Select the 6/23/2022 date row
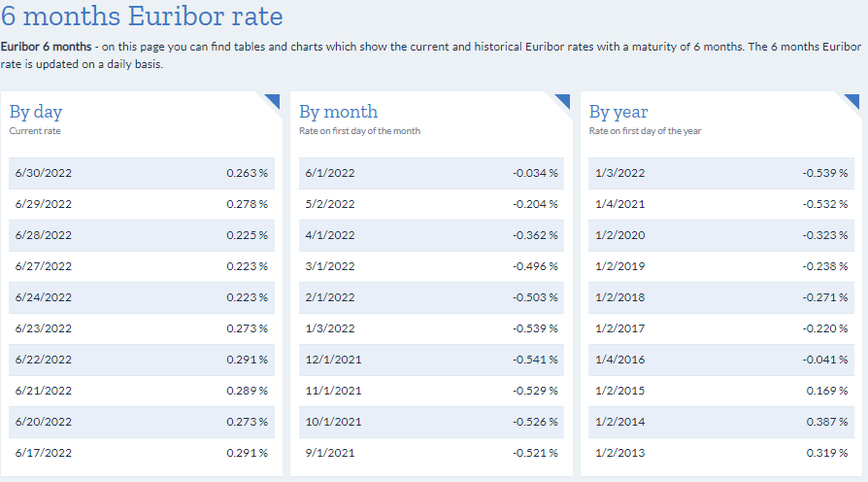This screenshot has width=868, height=482. tap(142, 328)
